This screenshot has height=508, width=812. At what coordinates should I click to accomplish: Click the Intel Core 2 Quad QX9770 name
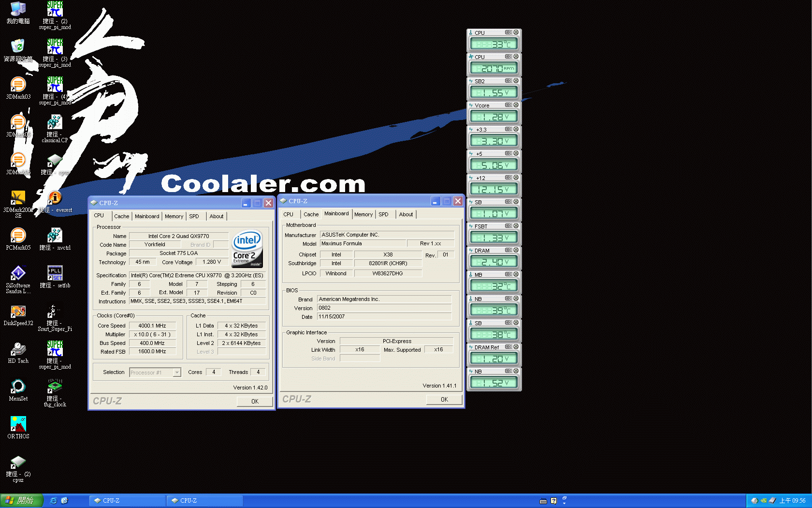click(178, 236)
